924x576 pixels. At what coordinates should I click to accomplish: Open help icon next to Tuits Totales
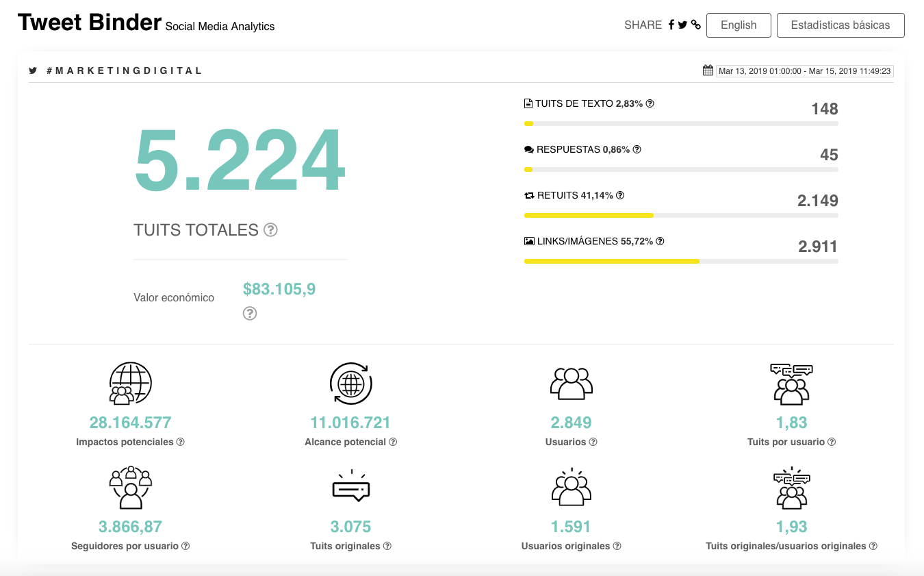[x=271, y=230]
